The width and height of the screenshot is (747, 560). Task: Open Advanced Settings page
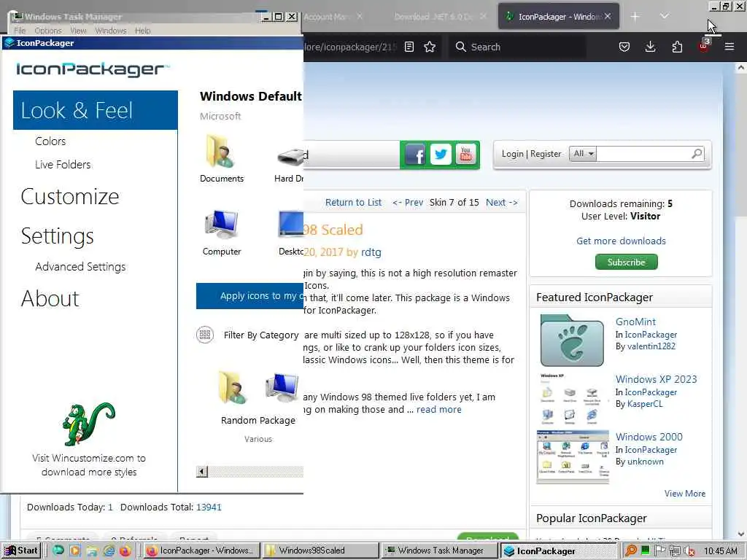80,267
